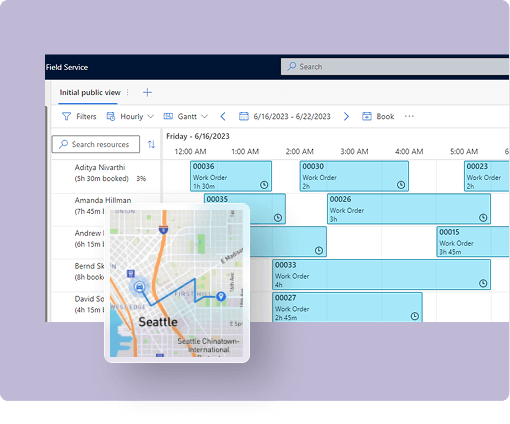The height and width of the screenshot is (424, 510).
Task: Click the 1:00 AM time column header
Action: pos(245,151)
